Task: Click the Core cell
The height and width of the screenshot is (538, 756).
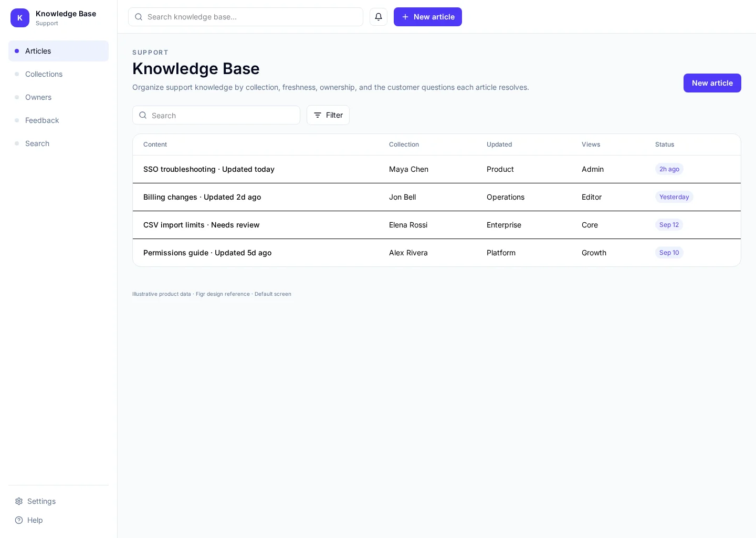Action: [x=590, y=225]
